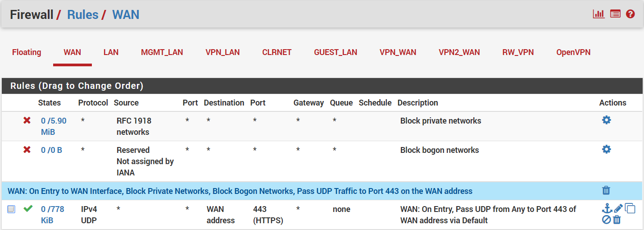Open the GUEST_LAN rules tab

pyautogui.click(x=336, y=52)
